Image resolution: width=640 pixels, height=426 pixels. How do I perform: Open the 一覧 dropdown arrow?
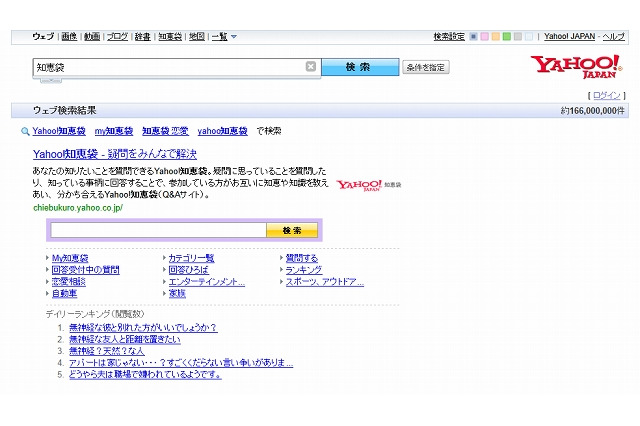tap(234, 37)
